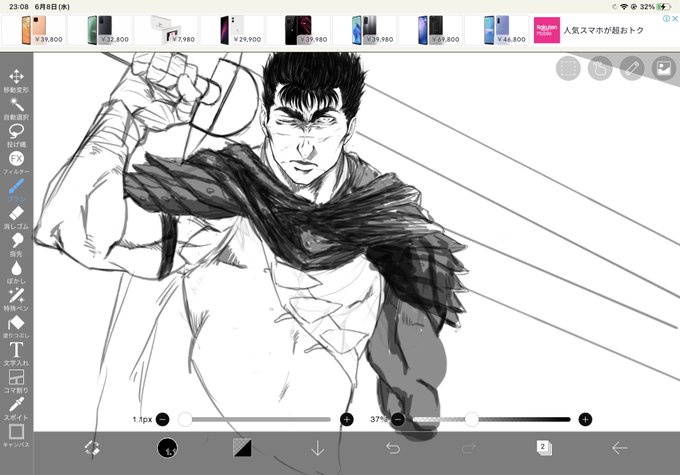Viewport: 680px width, 475px height.
Task: Open the color swatch picker
Action: (x=242, y=448)
